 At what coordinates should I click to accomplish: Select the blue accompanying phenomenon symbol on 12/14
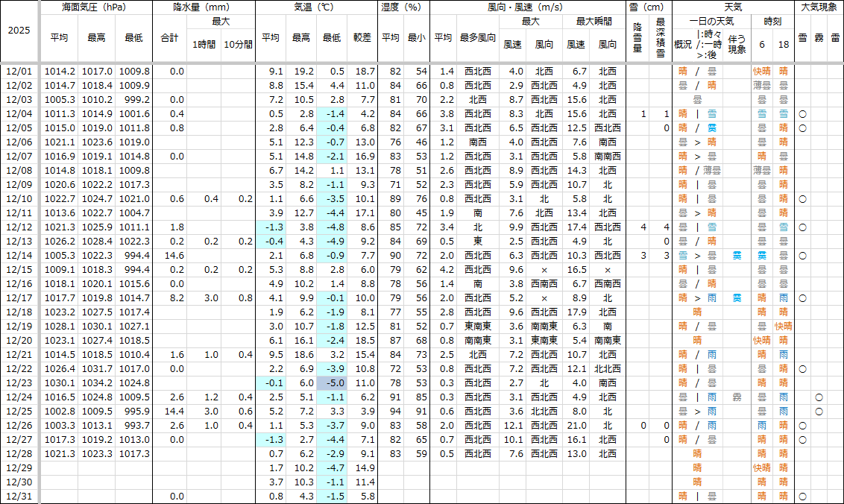coord(737,256)
